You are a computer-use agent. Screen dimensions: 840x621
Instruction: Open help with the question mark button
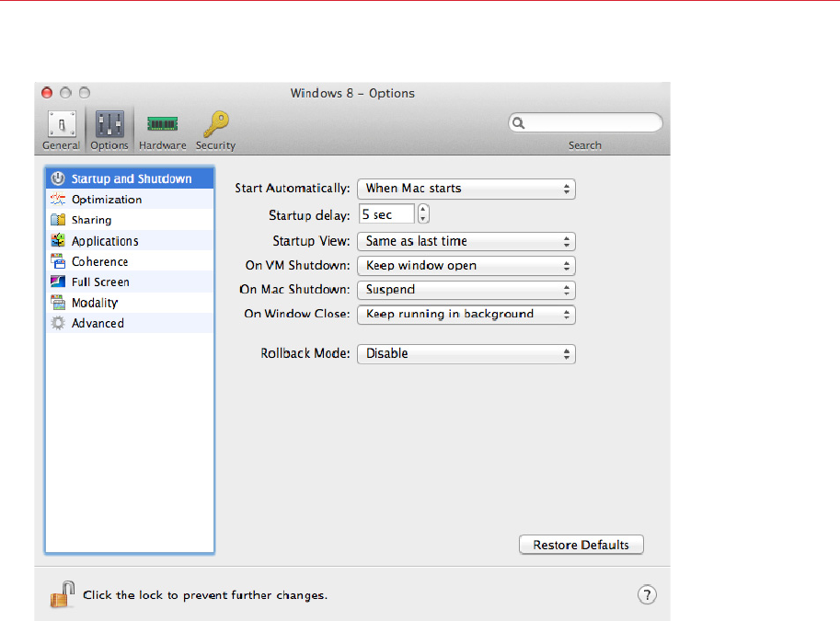point(647,594)
